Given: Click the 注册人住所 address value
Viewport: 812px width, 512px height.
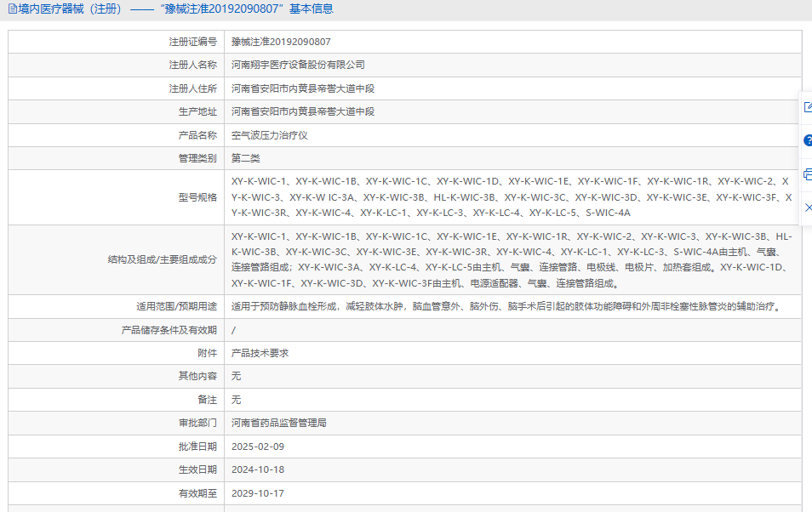Looking at the screenshot, I should tap(303, 88).
